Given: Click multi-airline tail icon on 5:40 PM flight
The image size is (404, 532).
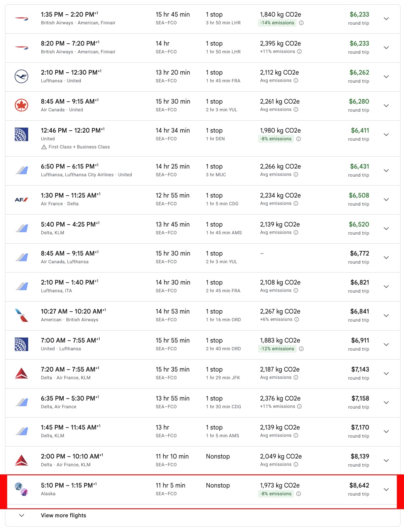Looking at the screenshot, I should click(x=22, y=228).
